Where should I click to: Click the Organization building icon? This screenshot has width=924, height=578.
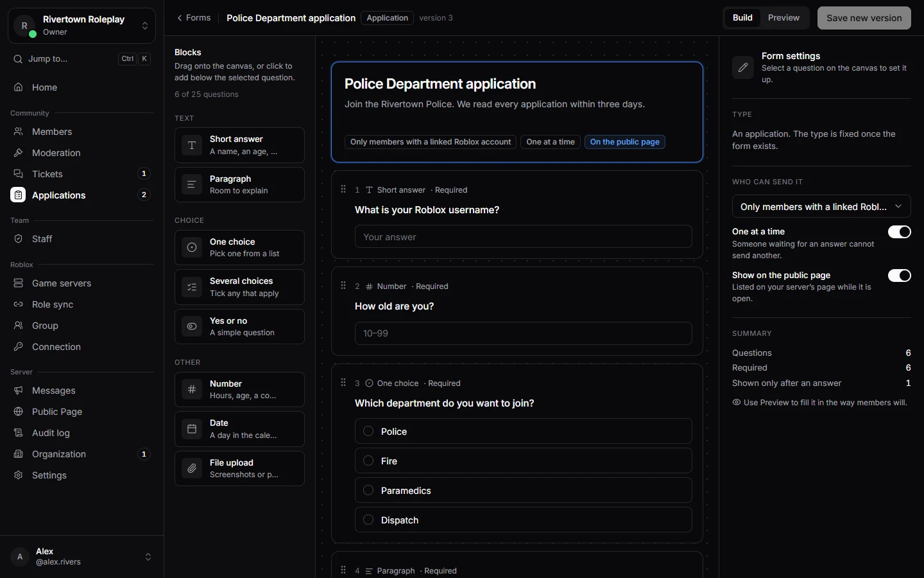coord(19,454)
